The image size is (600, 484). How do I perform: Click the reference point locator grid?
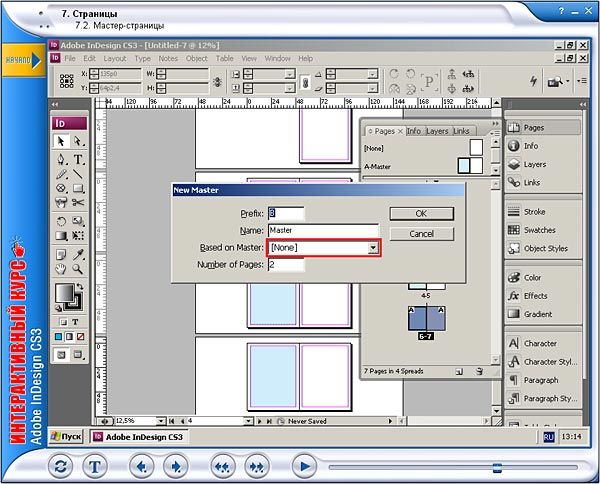[x=67, y=81]
